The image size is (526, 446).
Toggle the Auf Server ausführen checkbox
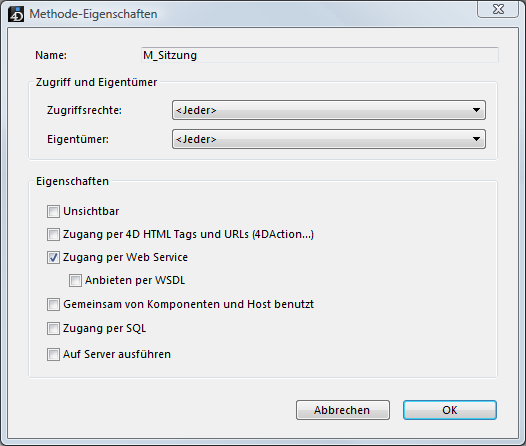point(53,354)
